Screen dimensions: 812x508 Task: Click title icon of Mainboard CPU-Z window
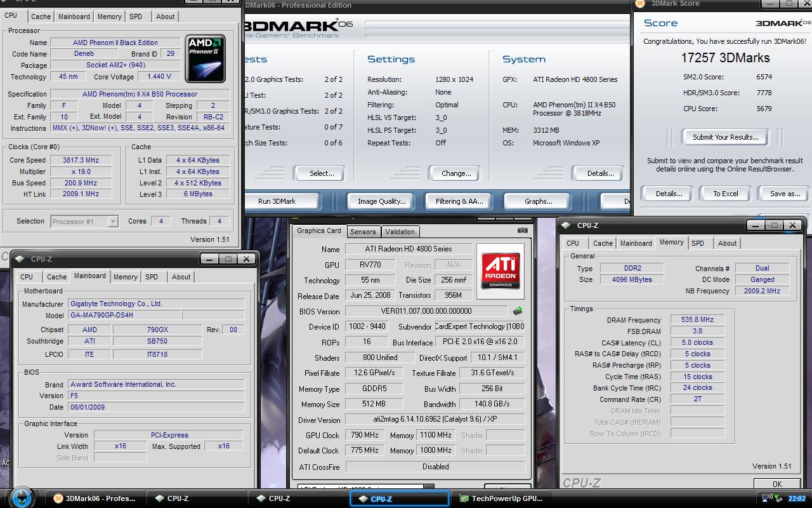click(20, 258)
